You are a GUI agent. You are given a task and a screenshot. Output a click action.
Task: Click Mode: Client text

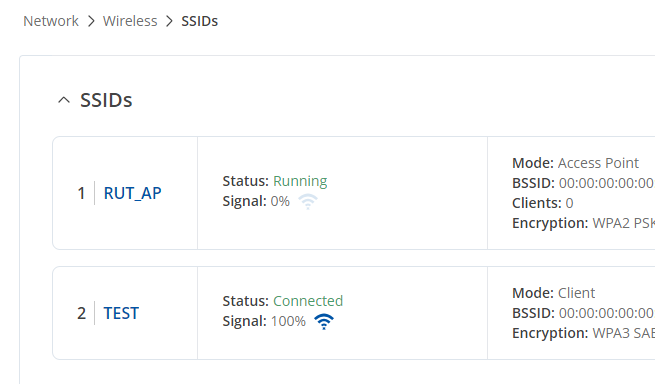point(553,293)
